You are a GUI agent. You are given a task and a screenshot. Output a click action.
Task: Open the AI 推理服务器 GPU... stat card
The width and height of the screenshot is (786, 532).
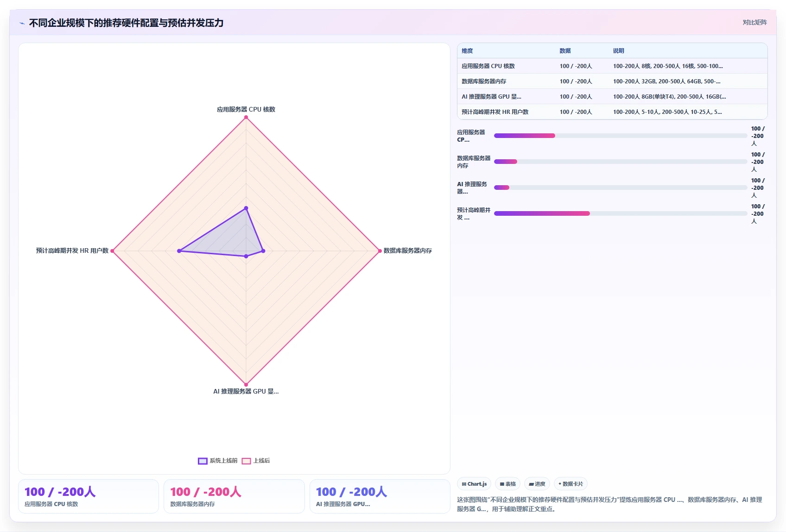(x=380, y=496)
